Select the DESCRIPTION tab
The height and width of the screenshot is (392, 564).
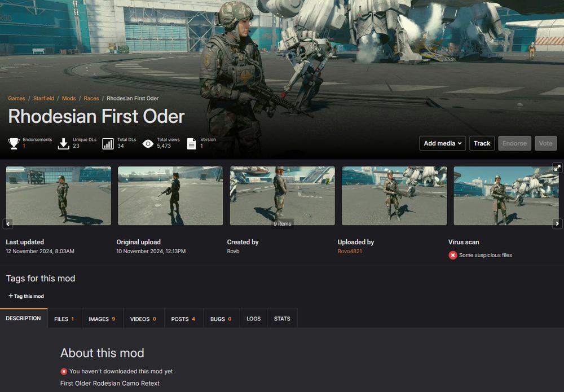pos(23,318)
